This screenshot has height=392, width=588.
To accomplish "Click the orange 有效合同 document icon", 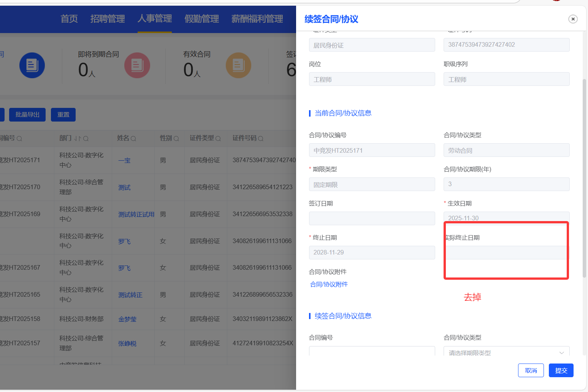I will [238, 65].
